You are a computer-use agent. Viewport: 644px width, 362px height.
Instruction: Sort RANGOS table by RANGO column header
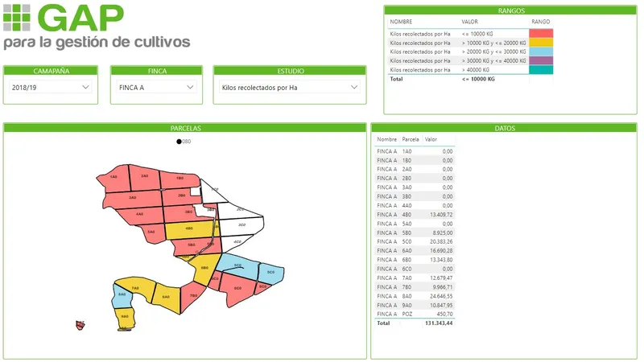tap(540, 22)
